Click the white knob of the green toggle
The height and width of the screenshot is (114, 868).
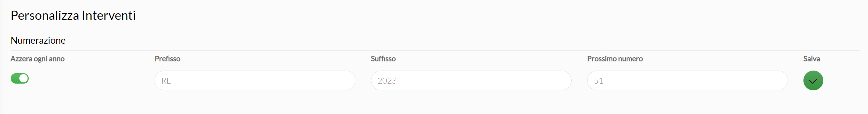[x=24, y=78]
